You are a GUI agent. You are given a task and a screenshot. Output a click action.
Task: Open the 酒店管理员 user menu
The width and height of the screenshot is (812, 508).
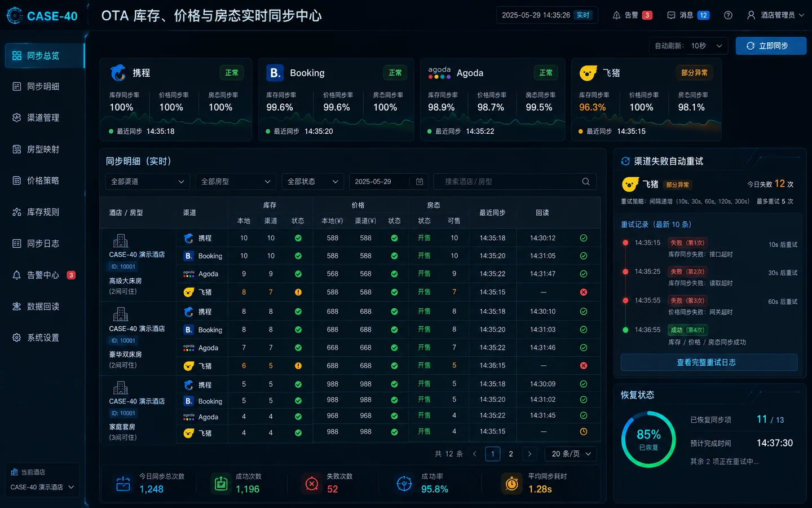pyautogui.click(x=776, y=15)
